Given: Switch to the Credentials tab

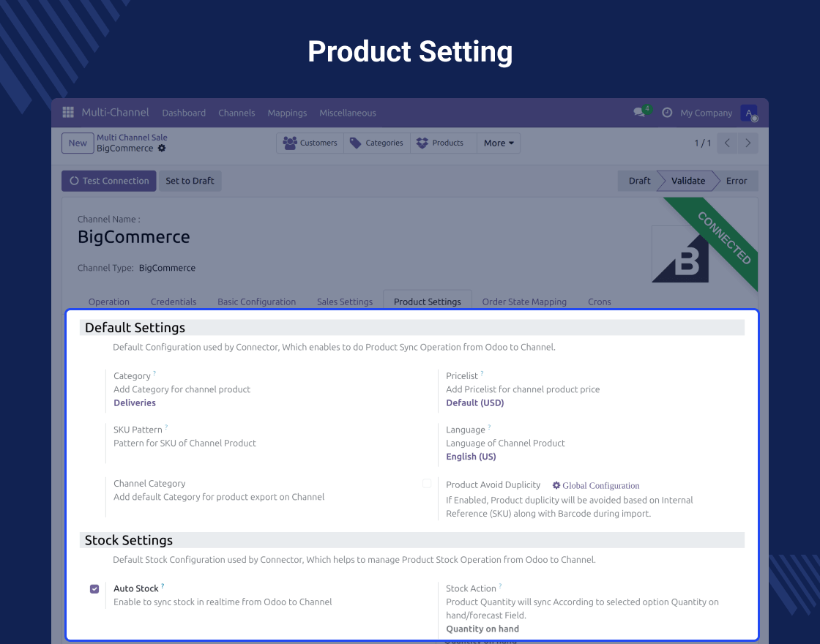Looking at the screenshot, I should pyautogui.click(x=174, y=302).
